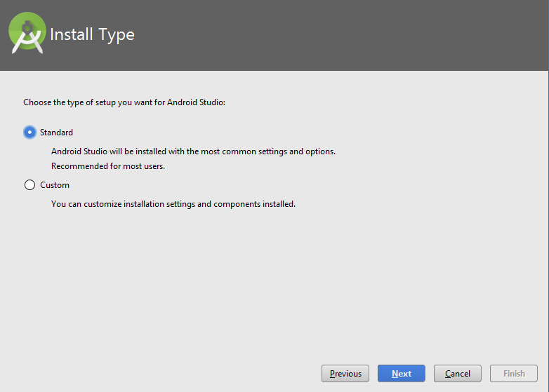Select the Standard install type radio button
The image size is (549, 392).
(x=29, y=133)
